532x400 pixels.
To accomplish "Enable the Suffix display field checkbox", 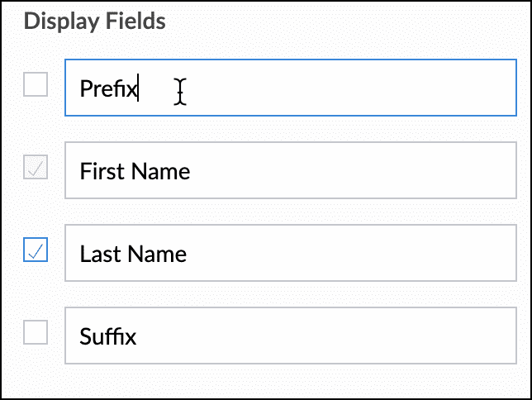I will point(36,333).
